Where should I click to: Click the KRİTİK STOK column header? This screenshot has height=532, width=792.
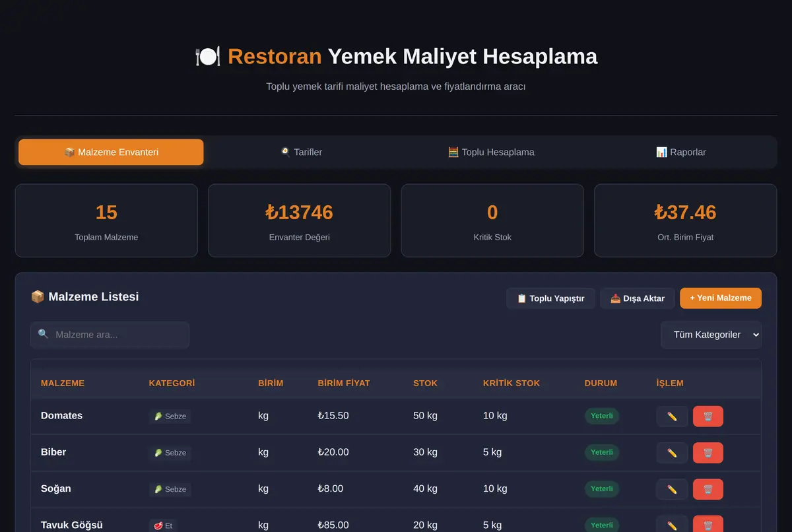(511, 383)
